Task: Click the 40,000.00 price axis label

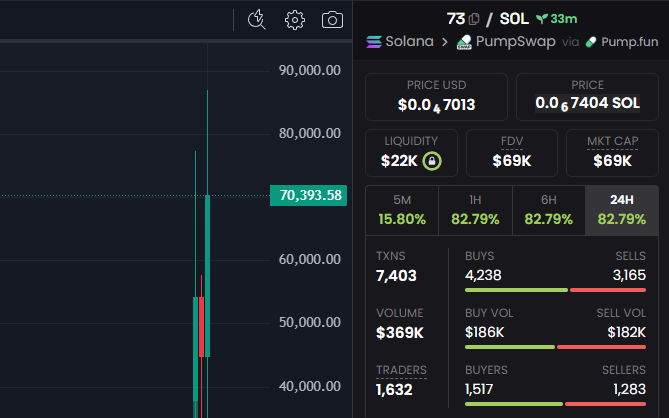Action: click(310, 386)
